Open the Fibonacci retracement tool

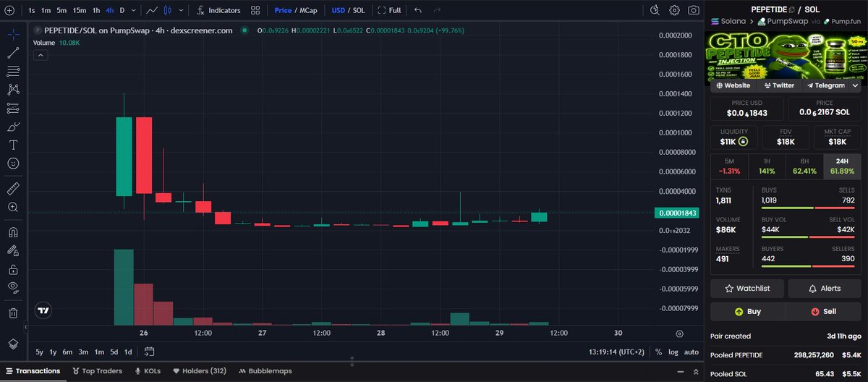(13, 71)
